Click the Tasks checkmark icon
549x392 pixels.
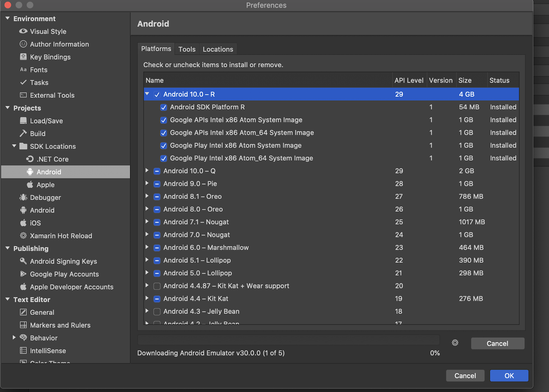[x=23, y=82]
